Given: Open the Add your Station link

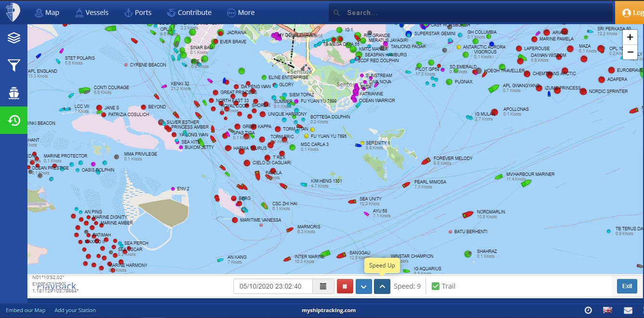Looking at the screenshot, I should pyautogui.click(x=75, y=310).
